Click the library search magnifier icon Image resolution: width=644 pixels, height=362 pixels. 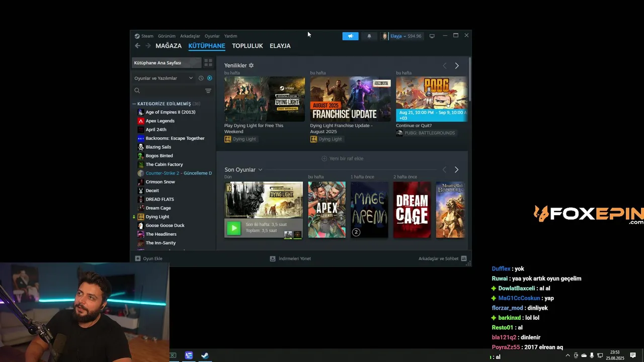click(x=137, y=90)
